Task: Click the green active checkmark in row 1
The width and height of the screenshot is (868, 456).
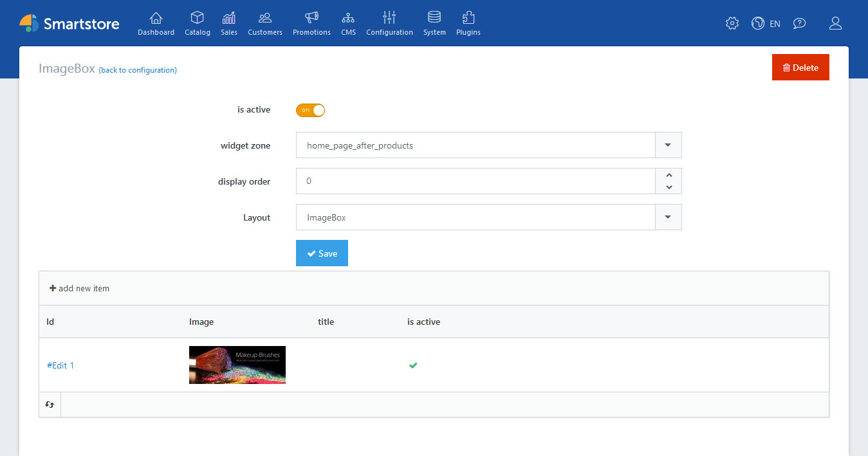Action: (413, 365)
